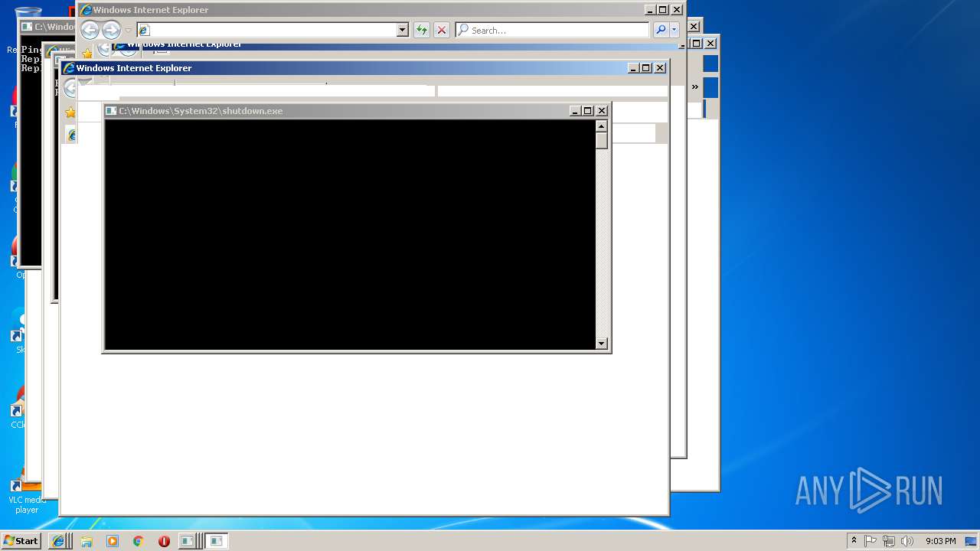
Task: Expand the toolbar overflow chevron in rear window
Action: (695, 86)
